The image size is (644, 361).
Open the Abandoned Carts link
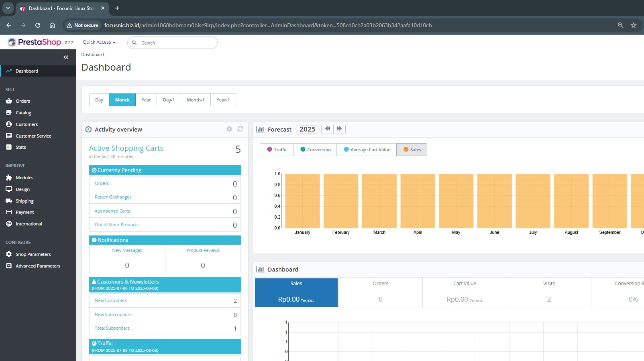point(112,211)
